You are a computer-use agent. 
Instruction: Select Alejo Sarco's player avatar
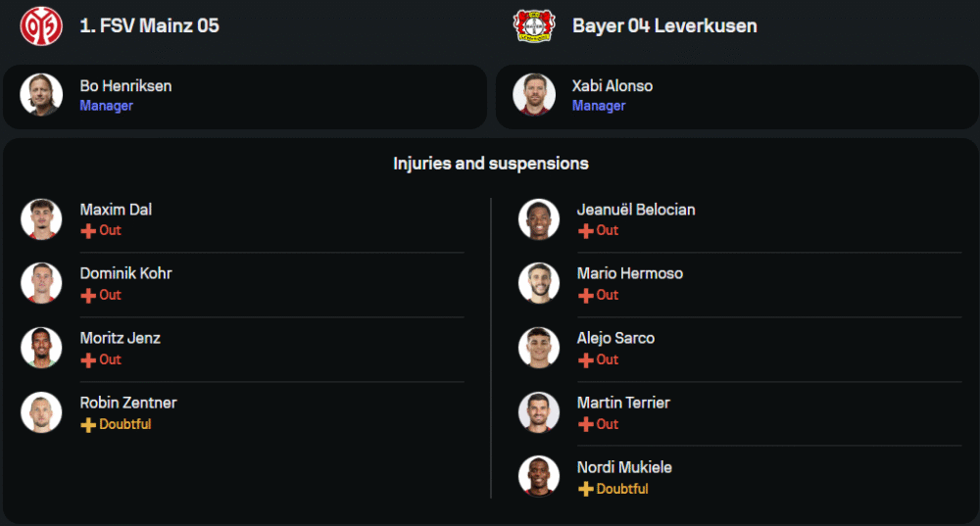coord(539,348)
